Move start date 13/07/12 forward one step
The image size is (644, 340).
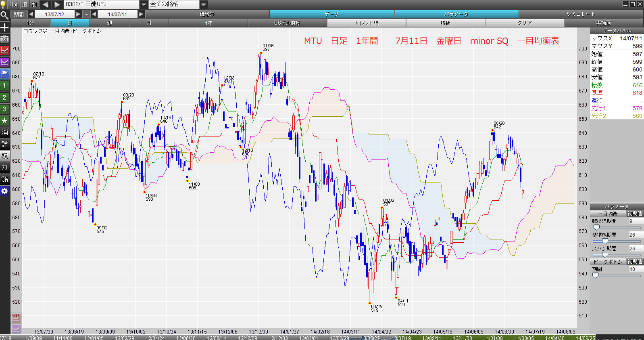coord(78,14)
